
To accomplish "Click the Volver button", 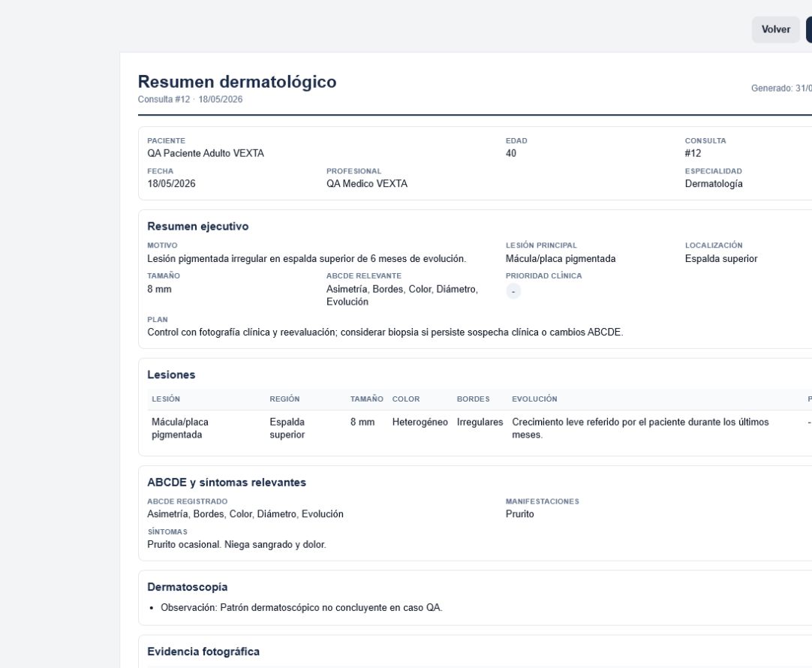I will (x=775, y=29).
